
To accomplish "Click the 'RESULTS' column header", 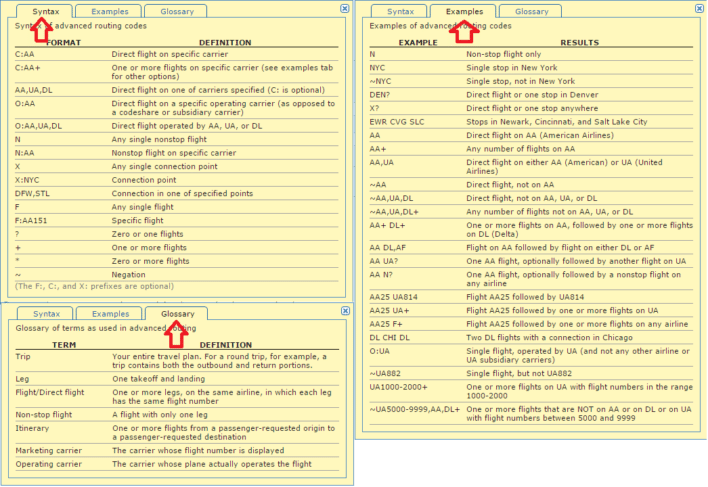I will pos(579,42).
